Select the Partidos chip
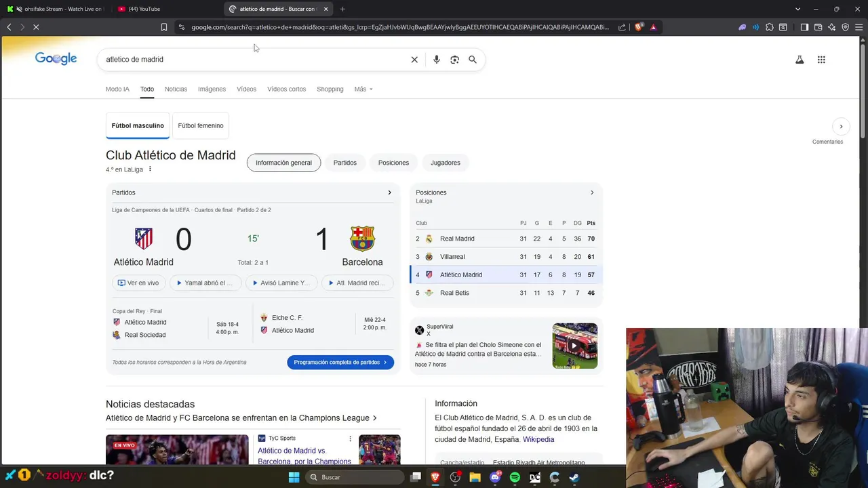 [345, 163]
